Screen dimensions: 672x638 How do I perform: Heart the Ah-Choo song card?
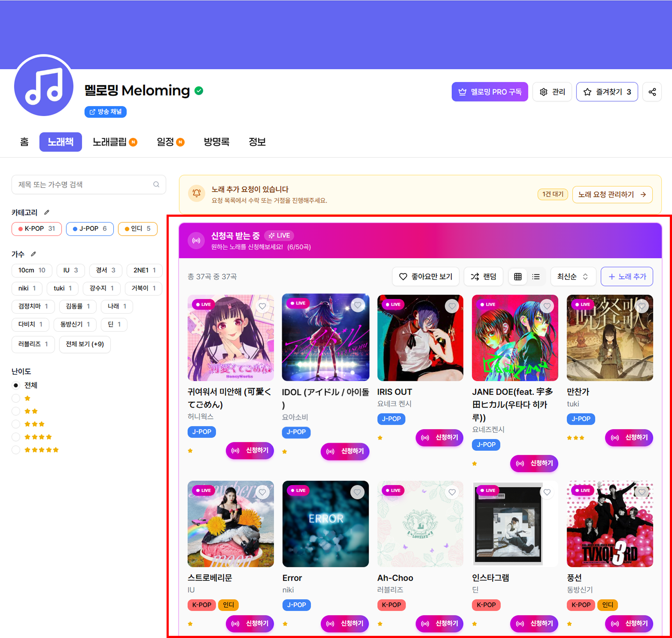tap(452, 492)
